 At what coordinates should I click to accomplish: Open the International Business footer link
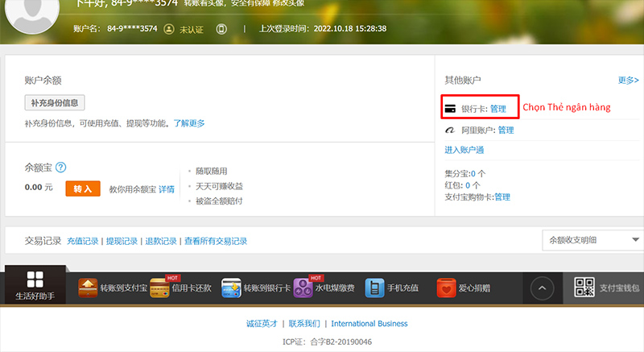tap(369, 324)
